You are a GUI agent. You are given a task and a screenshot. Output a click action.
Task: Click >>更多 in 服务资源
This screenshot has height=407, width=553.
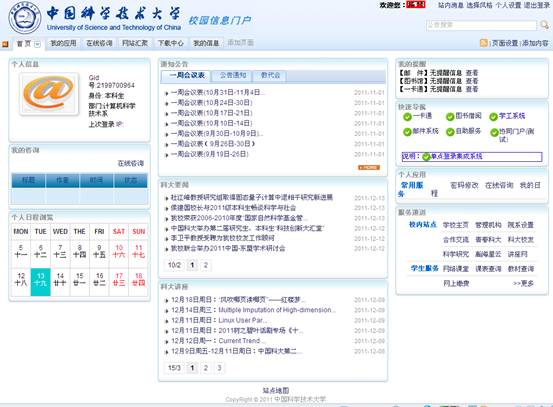point(523,283)
